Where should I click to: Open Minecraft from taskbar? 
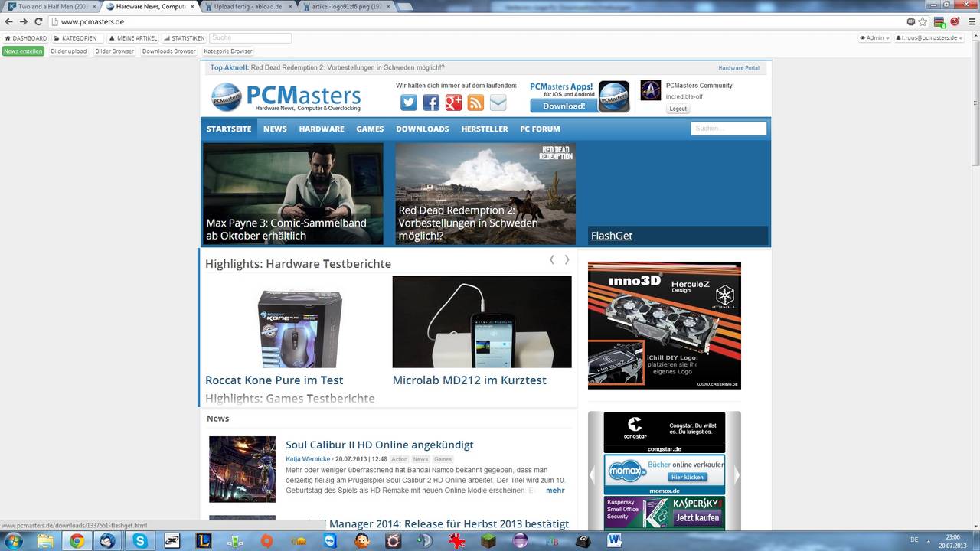[488, 541]
